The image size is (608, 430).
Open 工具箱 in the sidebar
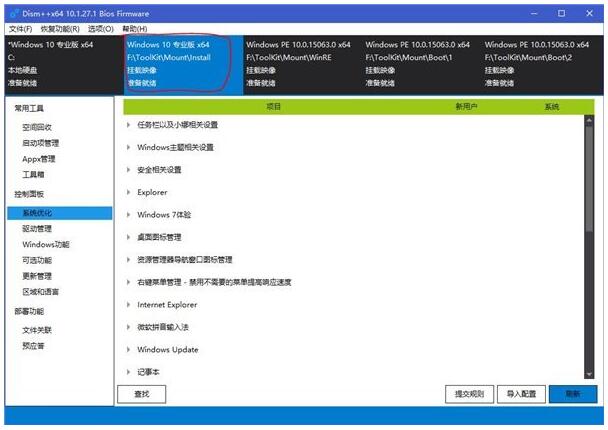click(33, 174)
